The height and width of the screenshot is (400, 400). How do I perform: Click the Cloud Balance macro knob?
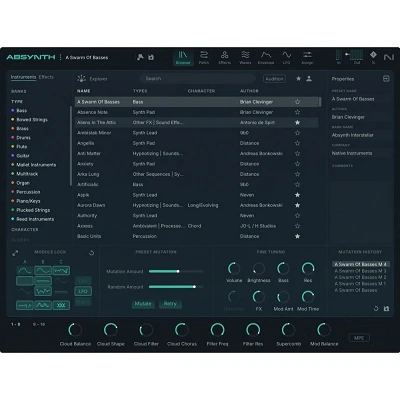75,330
